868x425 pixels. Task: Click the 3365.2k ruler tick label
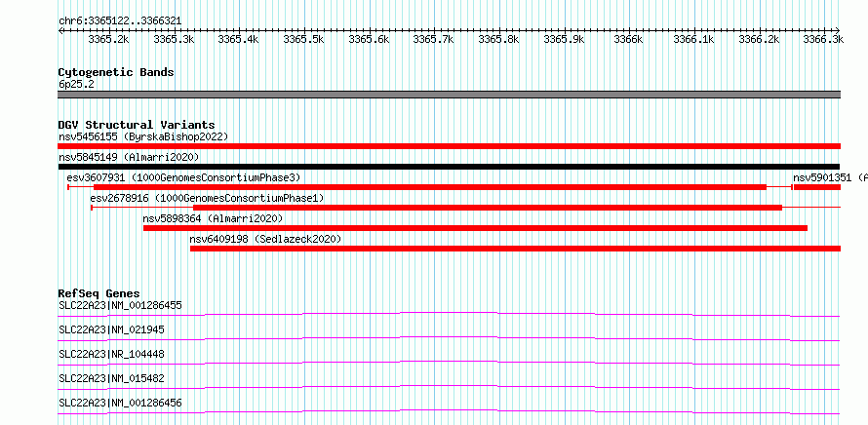coord(108,39)
